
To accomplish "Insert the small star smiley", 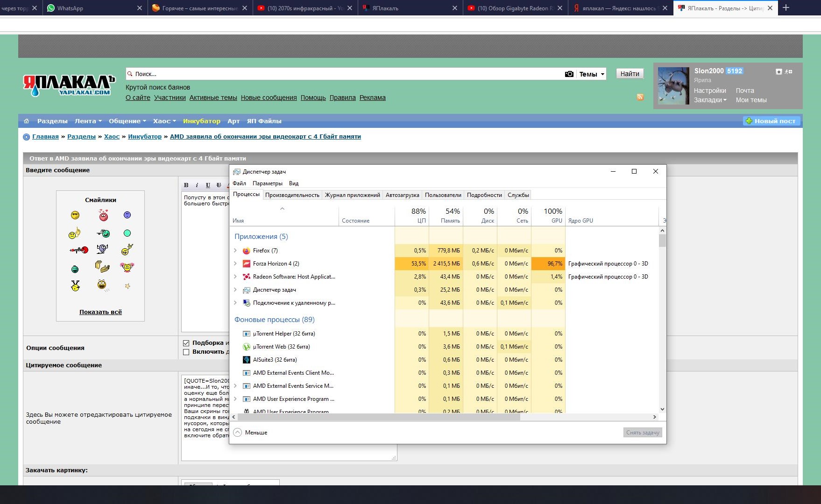I will [127, 286].
